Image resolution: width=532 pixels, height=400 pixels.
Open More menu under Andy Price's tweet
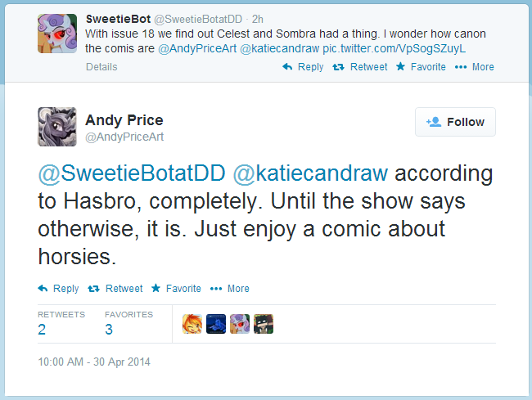click(x=230, y=288)
